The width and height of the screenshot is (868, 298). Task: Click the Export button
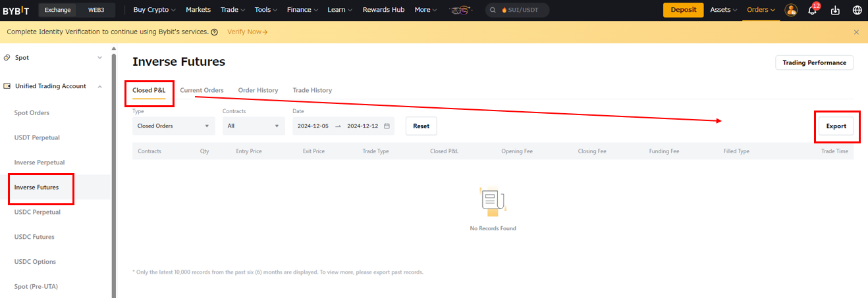click(836, 126)
